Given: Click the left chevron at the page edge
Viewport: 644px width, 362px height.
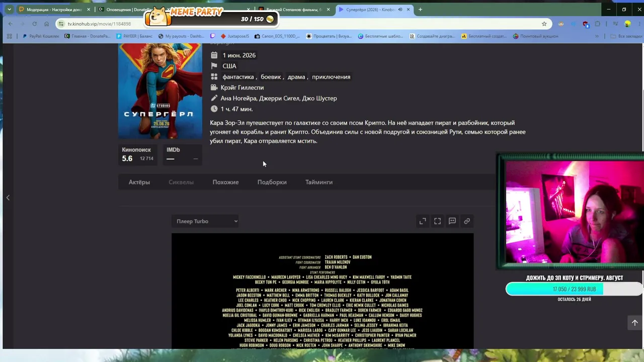Looking at the screenshot, I should tap(8, 198).
